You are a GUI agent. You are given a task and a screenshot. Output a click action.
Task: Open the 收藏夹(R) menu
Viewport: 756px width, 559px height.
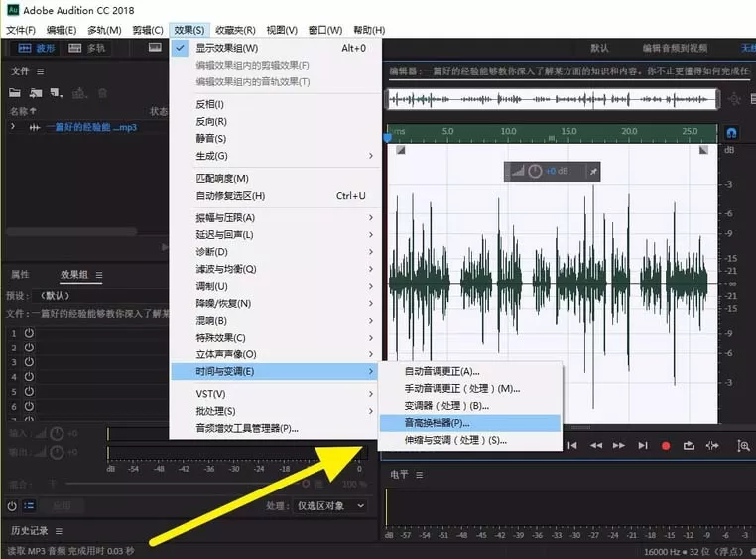pyautogui.click(x=235, y=30)
